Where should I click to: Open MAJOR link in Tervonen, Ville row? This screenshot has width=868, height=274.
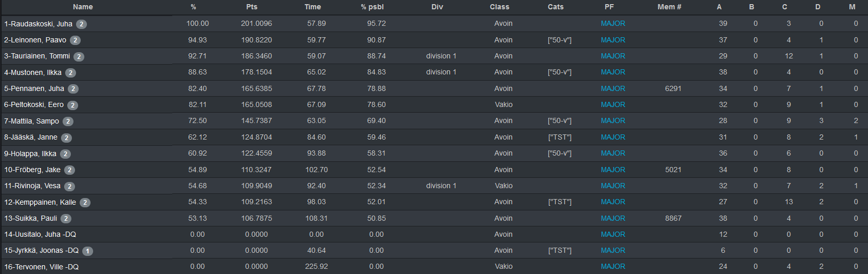[x=613, y=266]
